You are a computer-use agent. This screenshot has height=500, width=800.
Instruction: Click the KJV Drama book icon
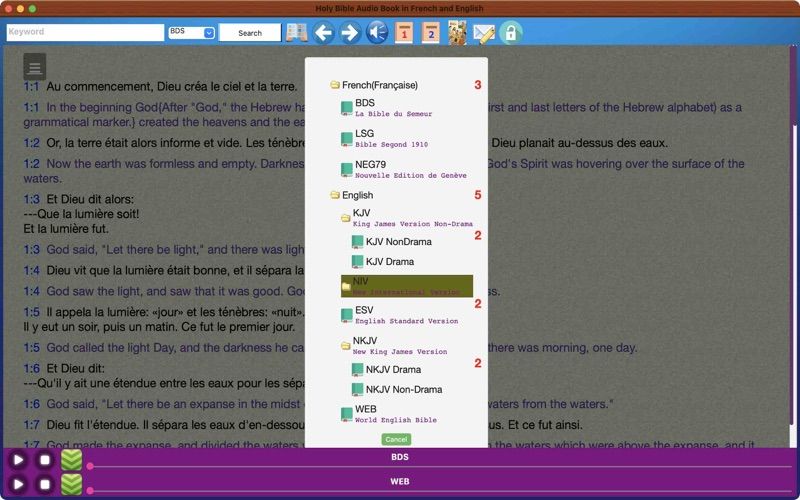pos(358,262)
